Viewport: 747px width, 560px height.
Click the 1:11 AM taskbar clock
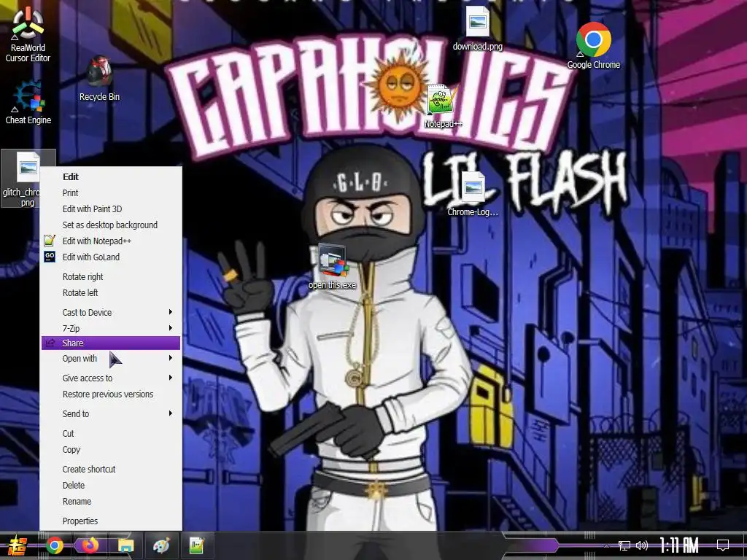pyautogui.click(x=679, y=545)
